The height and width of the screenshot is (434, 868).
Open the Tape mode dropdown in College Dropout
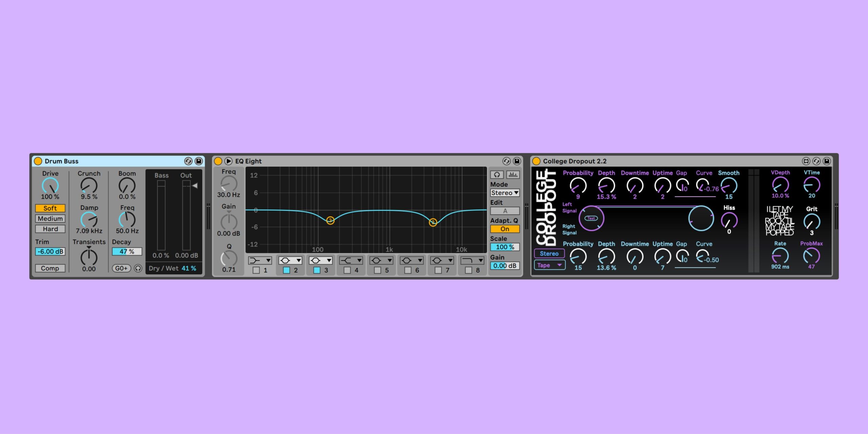coord(550,265)
